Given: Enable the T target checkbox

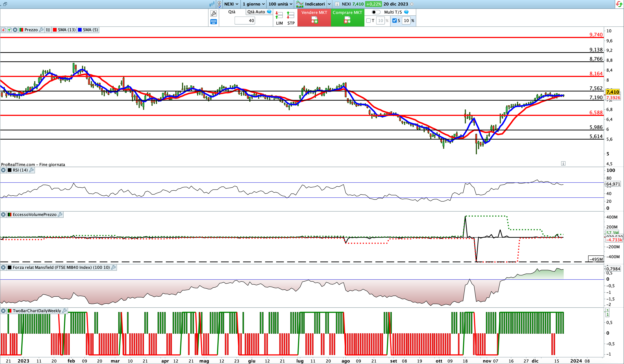Looking at the screenshot, I should pos(368,21).
